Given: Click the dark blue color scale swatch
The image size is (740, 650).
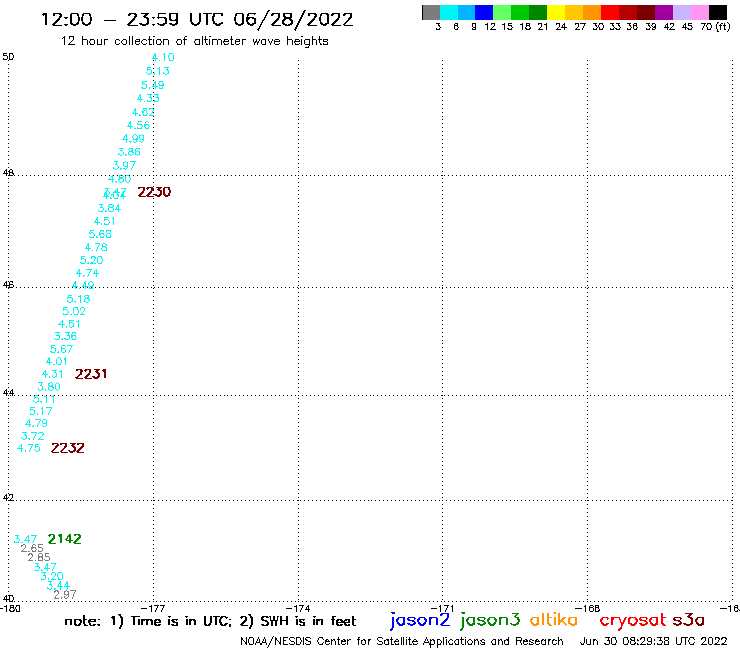Looking at the screenshot, I should pos(484,12).
